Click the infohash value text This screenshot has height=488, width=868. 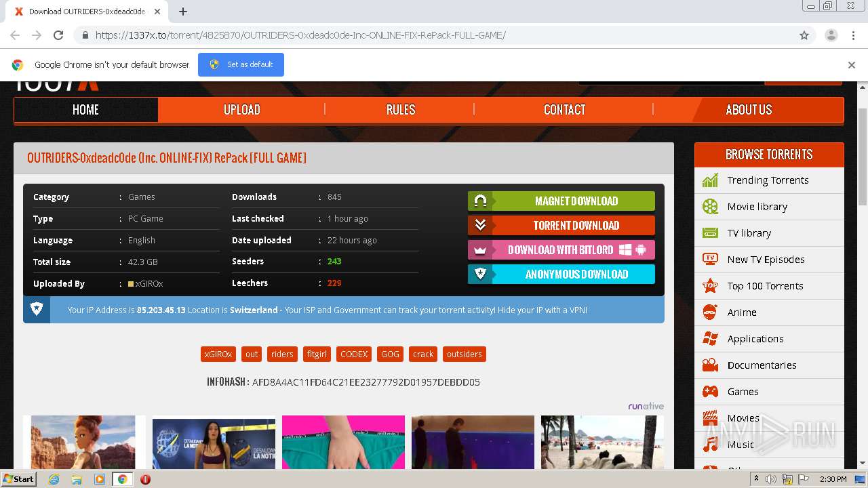366,382
